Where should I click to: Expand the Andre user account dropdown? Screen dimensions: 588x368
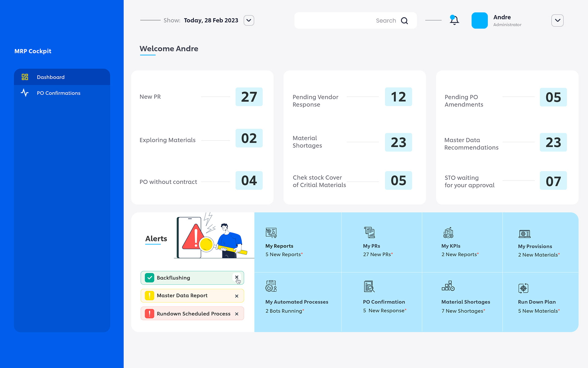pos(557,21)
